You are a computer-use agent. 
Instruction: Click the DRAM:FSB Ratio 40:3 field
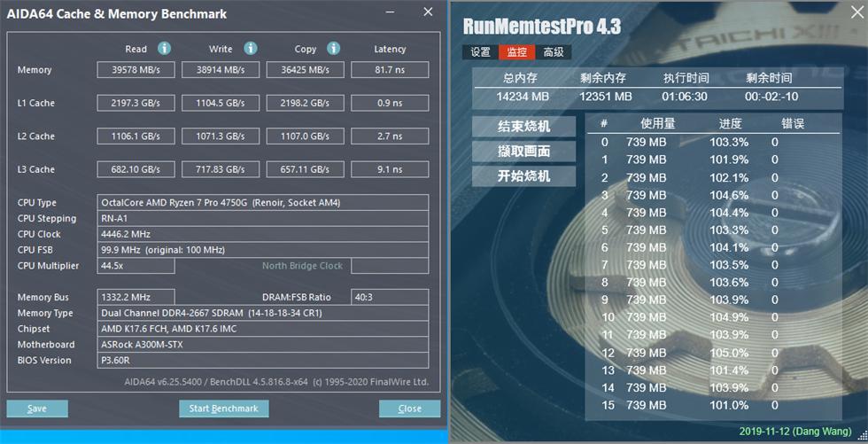click(390, 297)
